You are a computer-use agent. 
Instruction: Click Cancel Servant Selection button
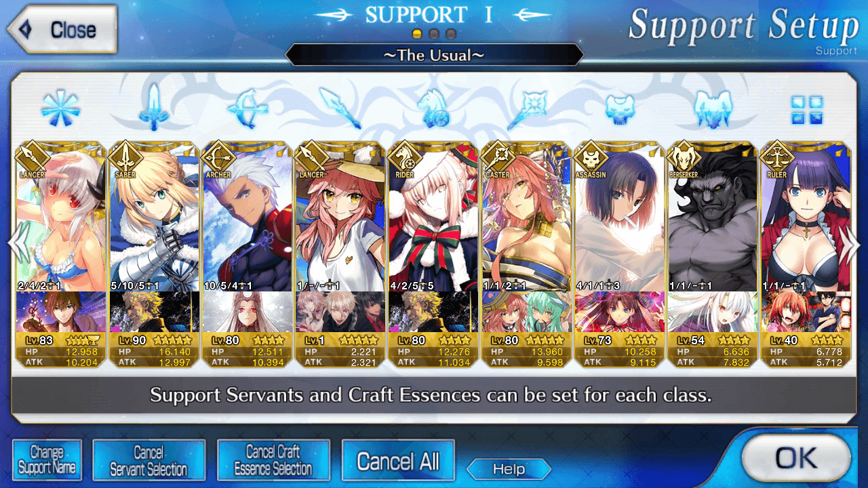point(149,460)
